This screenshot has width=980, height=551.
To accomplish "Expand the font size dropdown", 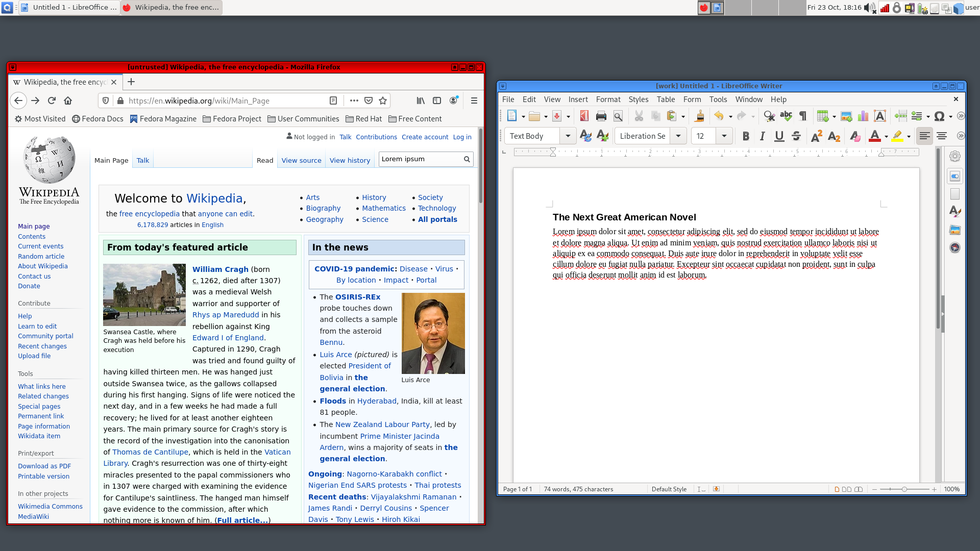I will 724,136.
